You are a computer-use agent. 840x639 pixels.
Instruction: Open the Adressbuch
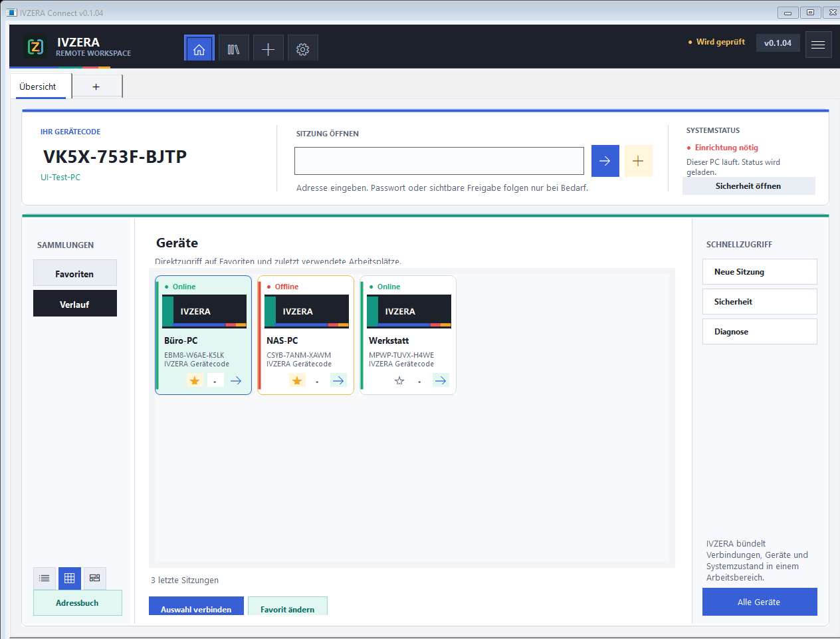pos(78,602)
